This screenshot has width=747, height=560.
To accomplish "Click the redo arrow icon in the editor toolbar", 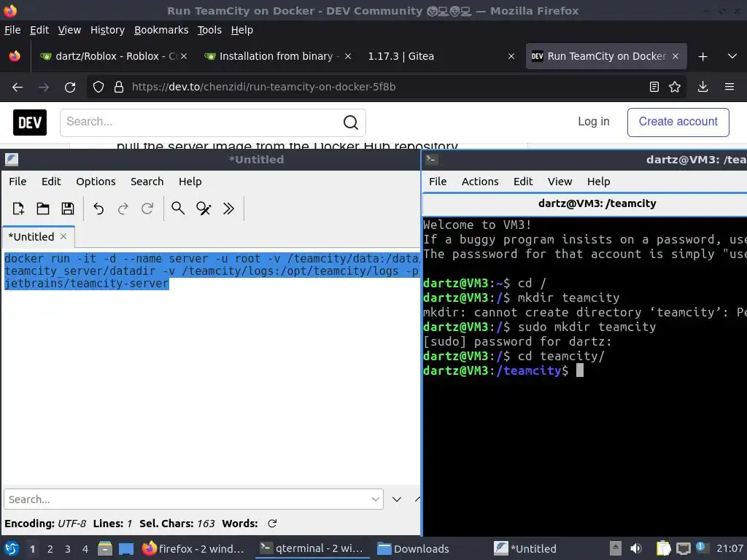I will [123, 209].
